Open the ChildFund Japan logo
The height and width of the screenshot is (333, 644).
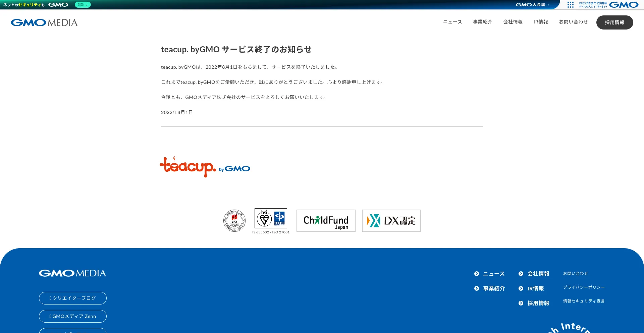[x=325, y=220]
